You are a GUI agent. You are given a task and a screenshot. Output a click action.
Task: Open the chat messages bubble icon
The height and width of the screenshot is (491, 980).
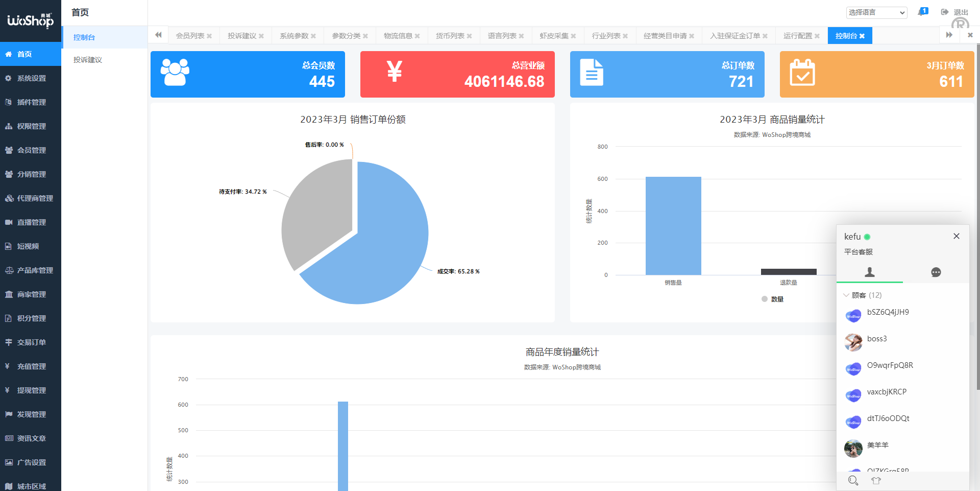(x=936, y=272)
